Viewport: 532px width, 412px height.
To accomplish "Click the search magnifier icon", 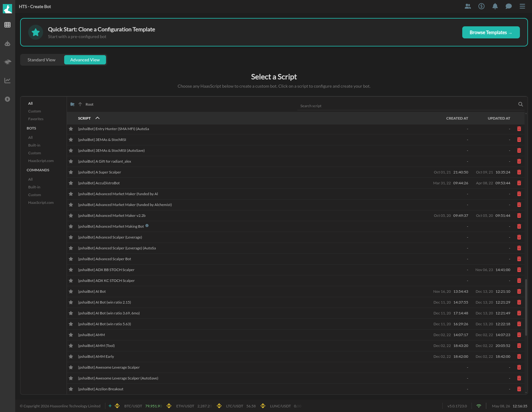I will (521, 104).
